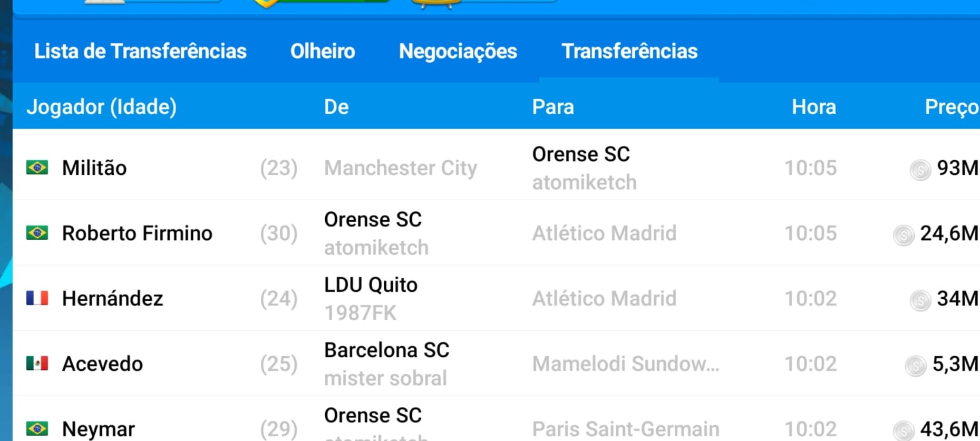Image resolution: width=980 pixels, height=441 pixels.
Task: Click Brazil flag icon beside Neymar
Action: 37,428
